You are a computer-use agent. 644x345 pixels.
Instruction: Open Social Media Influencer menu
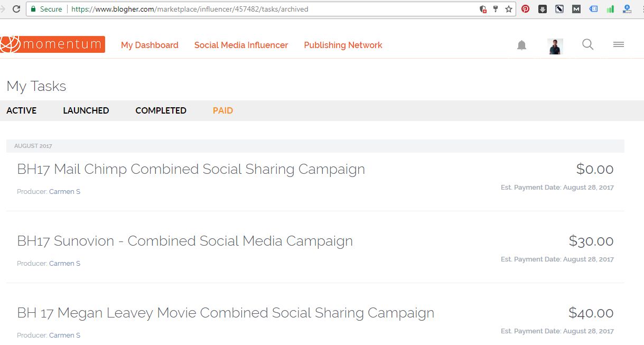pos(241,45)
